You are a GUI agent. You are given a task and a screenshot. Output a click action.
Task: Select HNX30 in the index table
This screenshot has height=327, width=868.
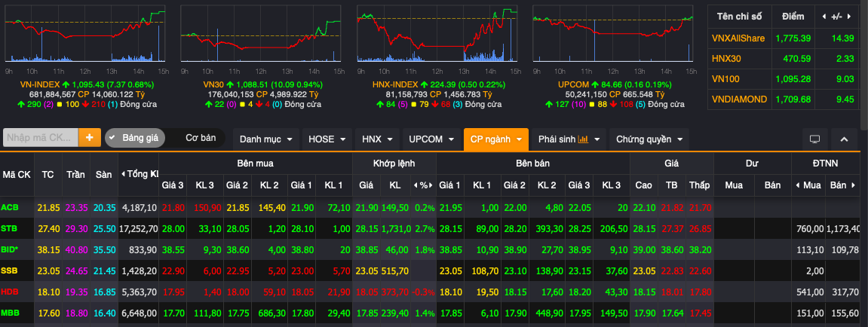[x=726, y=58]
